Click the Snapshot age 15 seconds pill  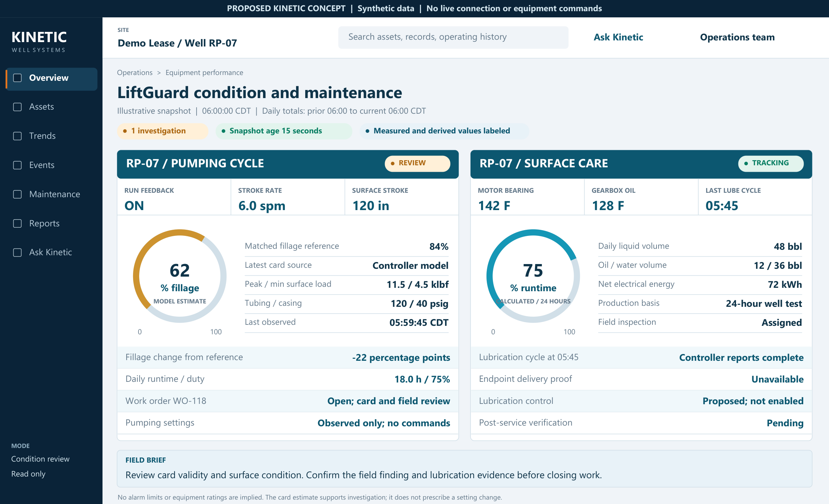(284, 131)
